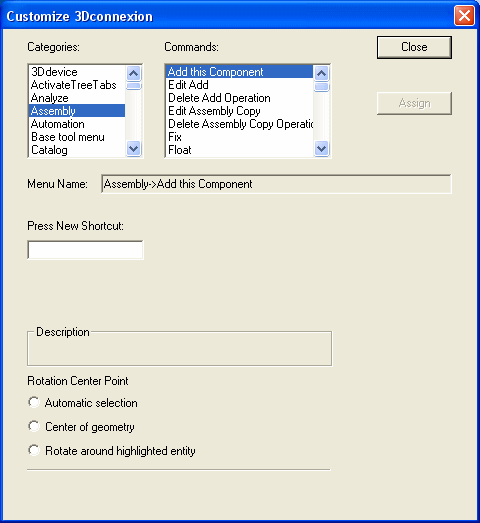
Task: Enable Rotate around highlighted entity
Action: pyautogui.click(x=34, y=450)
